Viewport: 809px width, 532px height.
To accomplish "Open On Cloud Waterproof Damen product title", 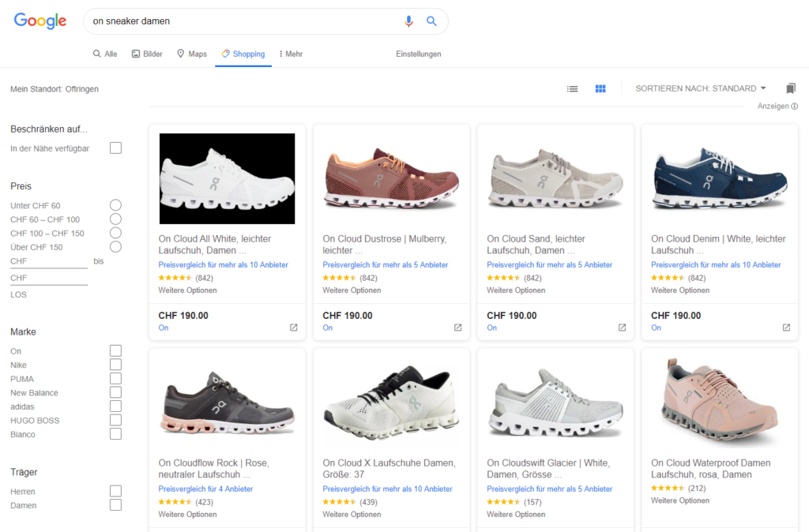I will [711, 469].
